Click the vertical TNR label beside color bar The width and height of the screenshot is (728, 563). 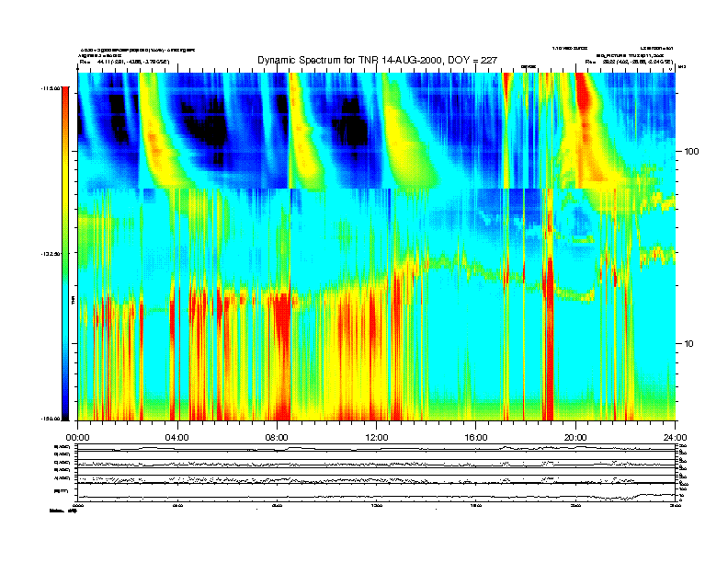click(73, 300)
